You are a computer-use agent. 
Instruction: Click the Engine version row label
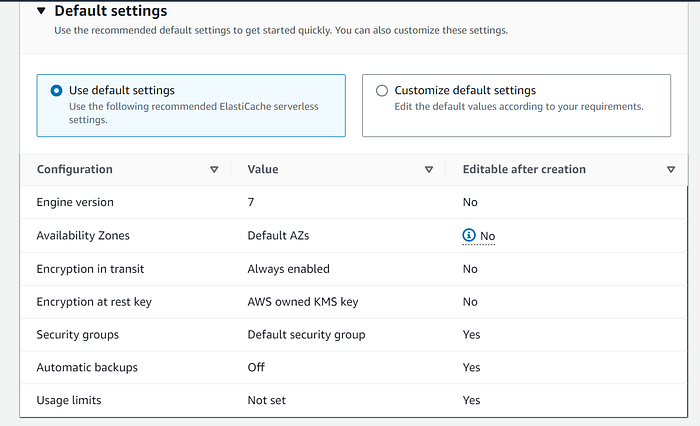75,202
